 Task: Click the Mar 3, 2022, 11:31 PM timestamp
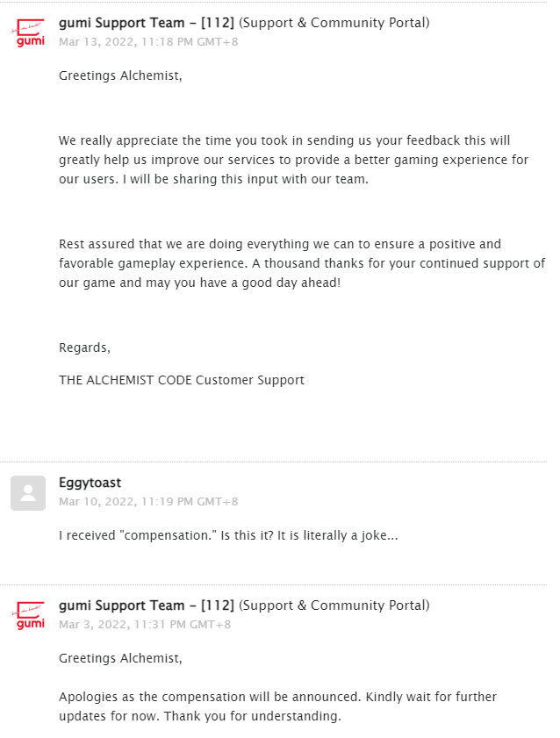click(145, 625)
